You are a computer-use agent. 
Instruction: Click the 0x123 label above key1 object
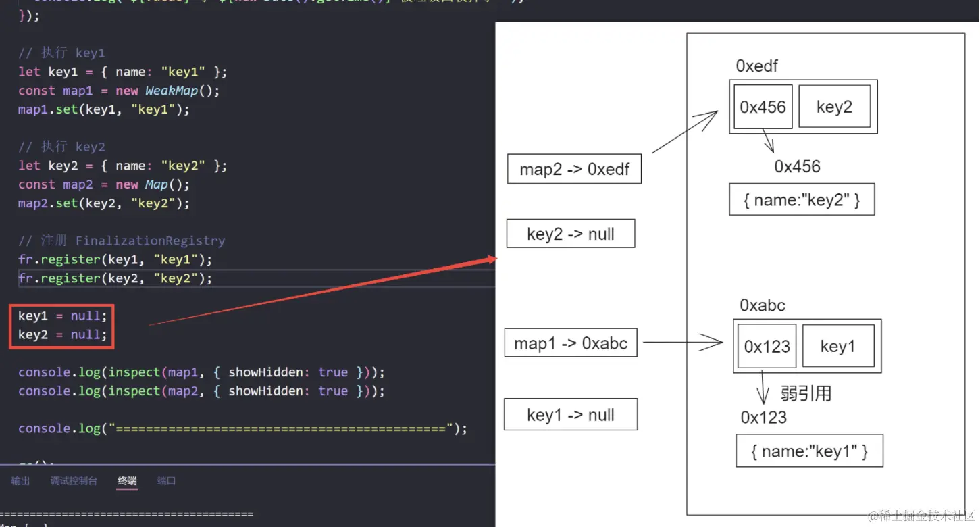point(763,418)
